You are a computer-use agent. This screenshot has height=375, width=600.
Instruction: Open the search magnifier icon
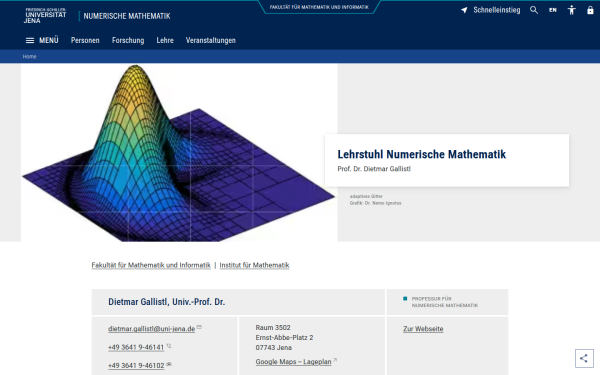(534, 10)
